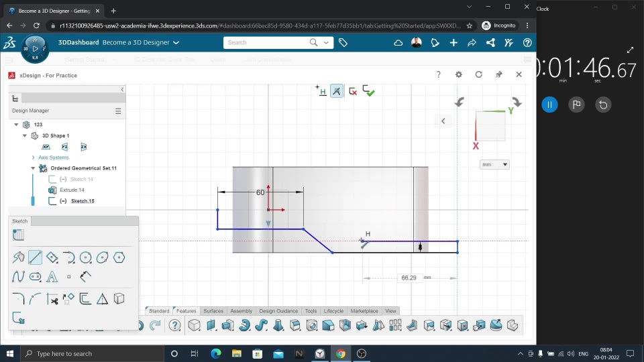Screen dimensions: 644x362
Task: Select the sketch Text tool
Action: pyautogui.click(x=52, y=277)
